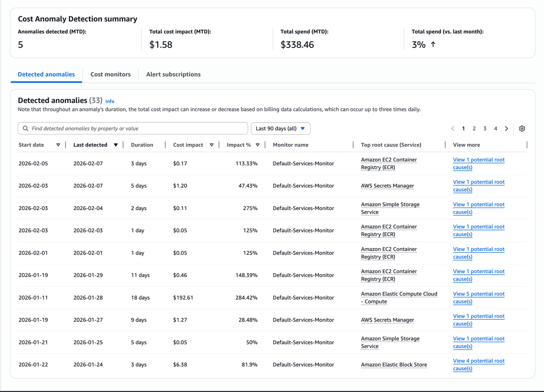Click Amazon Elastic Block Store root cause
544x392 pixels.
[x=394, y=365]
